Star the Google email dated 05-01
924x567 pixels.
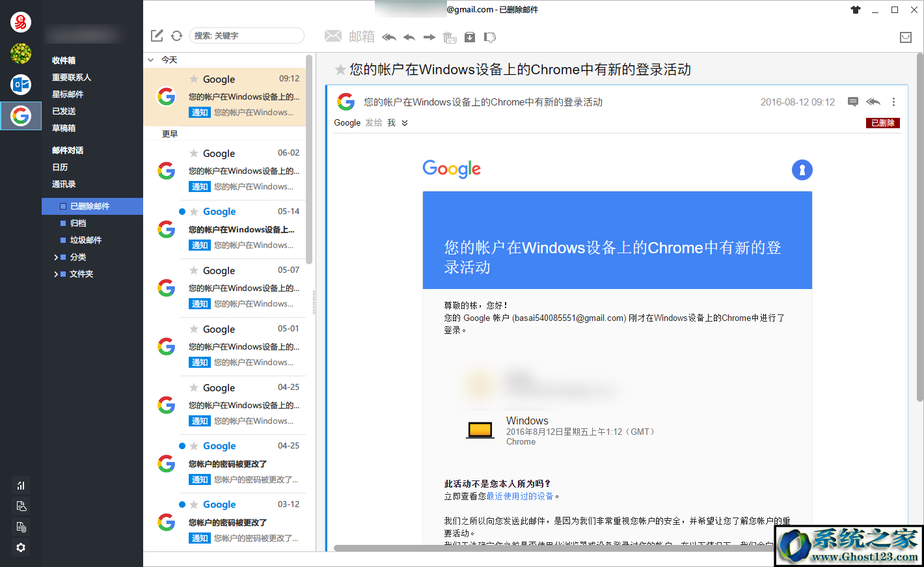click(194, 329)
